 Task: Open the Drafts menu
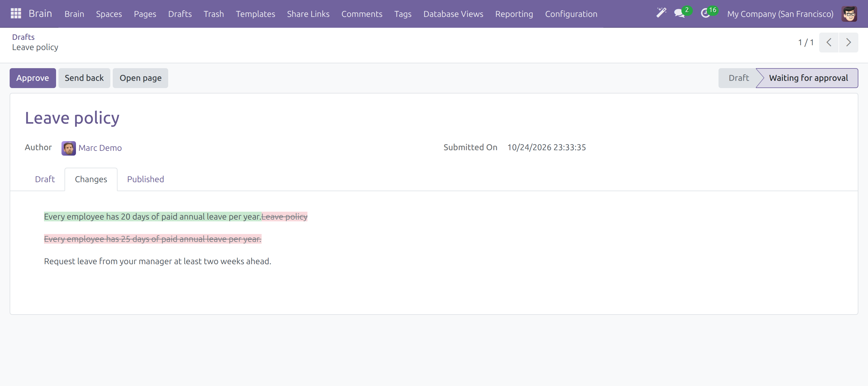pos(180,14)
